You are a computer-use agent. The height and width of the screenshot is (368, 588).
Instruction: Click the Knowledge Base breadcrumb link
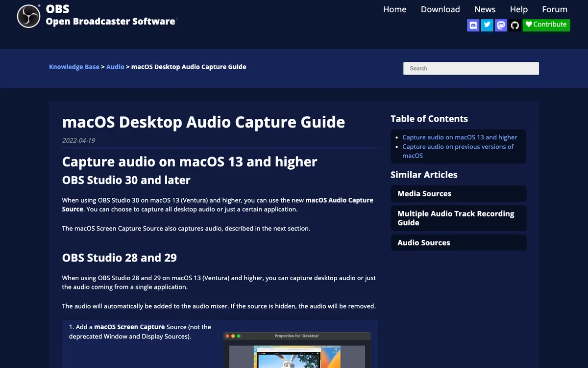click(74, 67)
